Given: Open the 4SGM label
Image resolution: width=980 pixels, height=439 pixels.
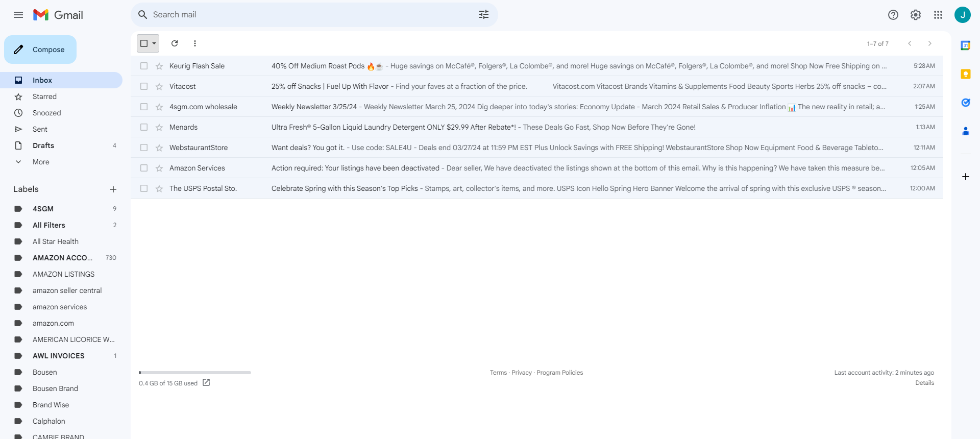Looking at the screenshot, I should (x=61, y=209).
